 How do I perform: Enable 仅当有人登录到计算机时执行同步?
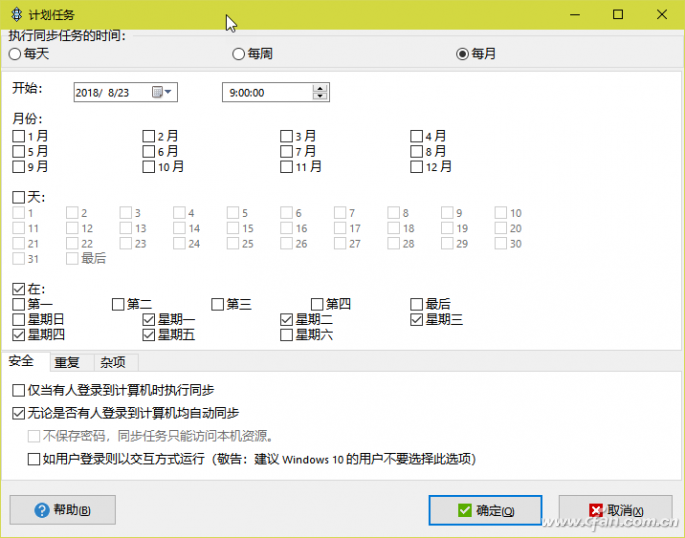click(18, 390)
